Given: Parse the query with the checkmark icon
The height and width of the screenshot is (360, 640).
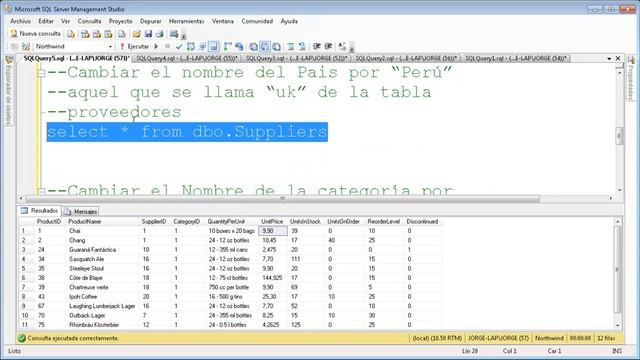Looking at the screenshot, I should (x=178, y=47).
